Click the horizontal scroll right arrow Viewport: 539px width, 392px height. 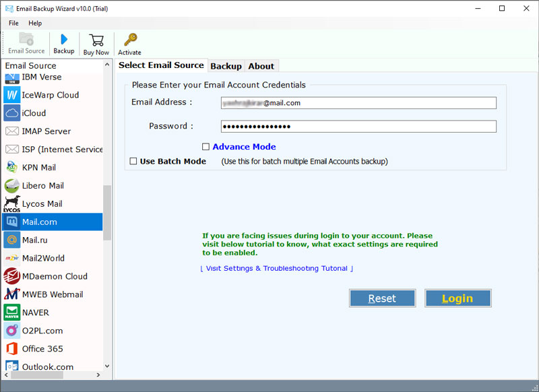[x=98, y=374]
